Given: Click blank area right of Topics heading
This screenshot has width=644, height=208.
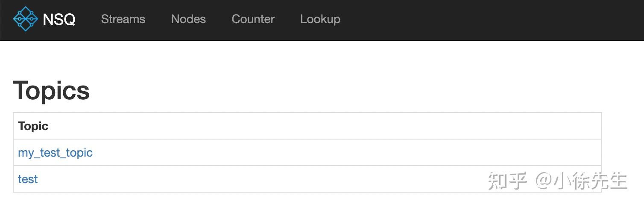Looking at the screenshot, I should (x=342, y=90).
